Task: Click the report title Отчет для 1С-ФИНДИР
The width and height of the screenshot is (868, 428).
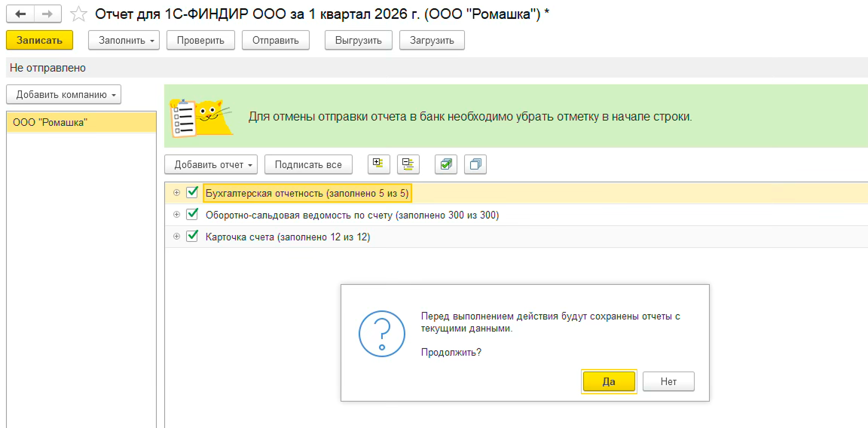Action: 322,14
